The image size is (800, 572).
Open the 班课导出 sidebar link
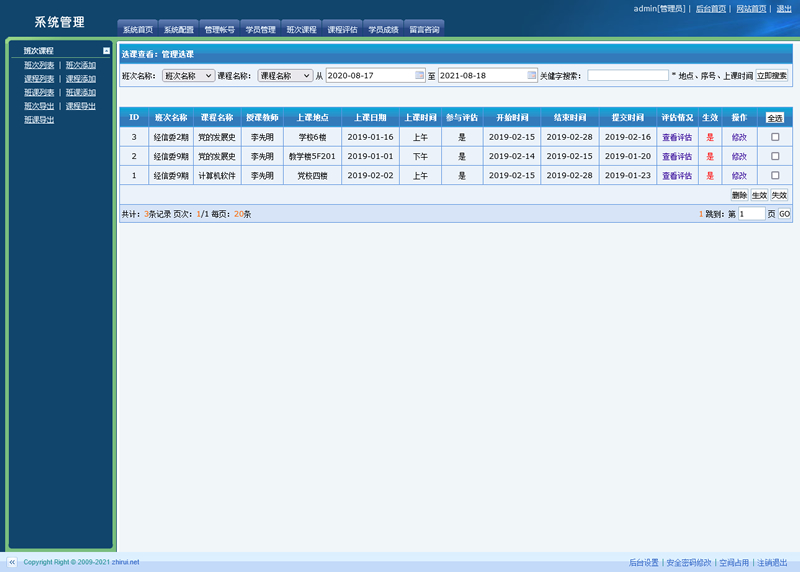(x=39, y=120)
